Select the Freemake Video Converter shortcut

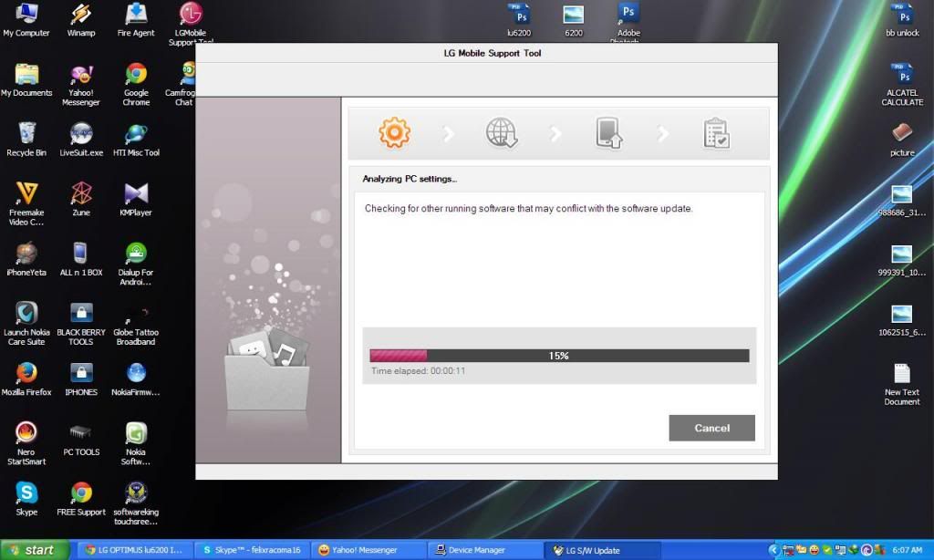click(26, 203)
